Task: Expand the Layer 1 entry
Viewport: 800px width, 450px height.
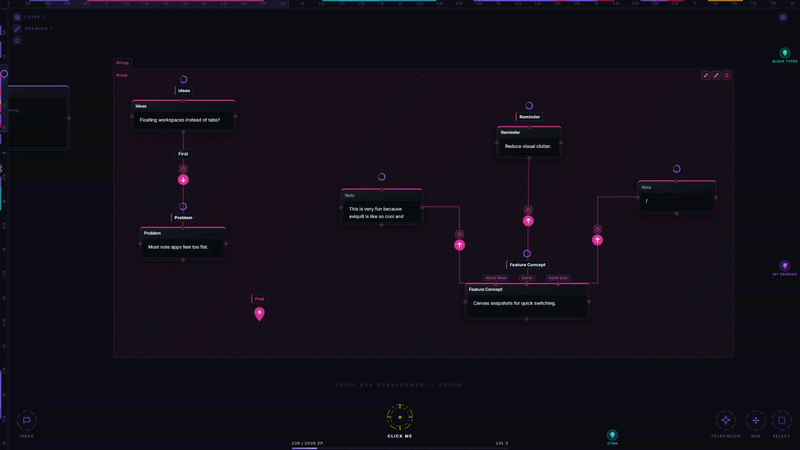Action: coord(30,17)
